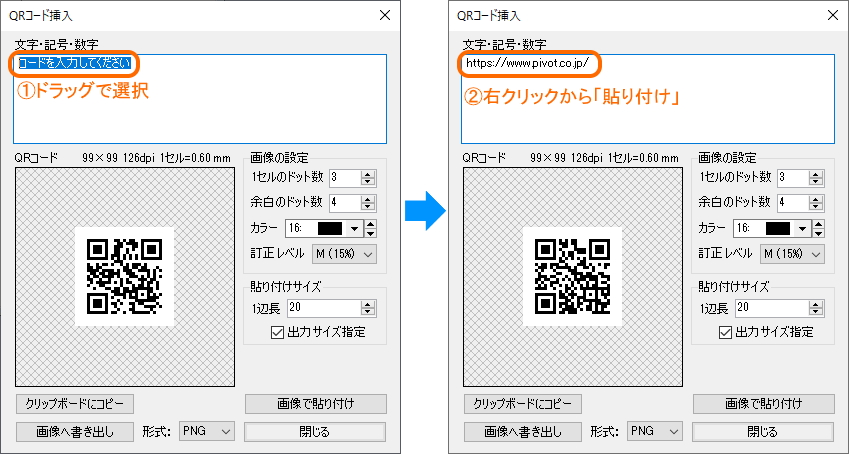Open PNG format dropdown in right dialog
Image resolution: width=850 pixels, height=454 pixels.
(654, 431)
